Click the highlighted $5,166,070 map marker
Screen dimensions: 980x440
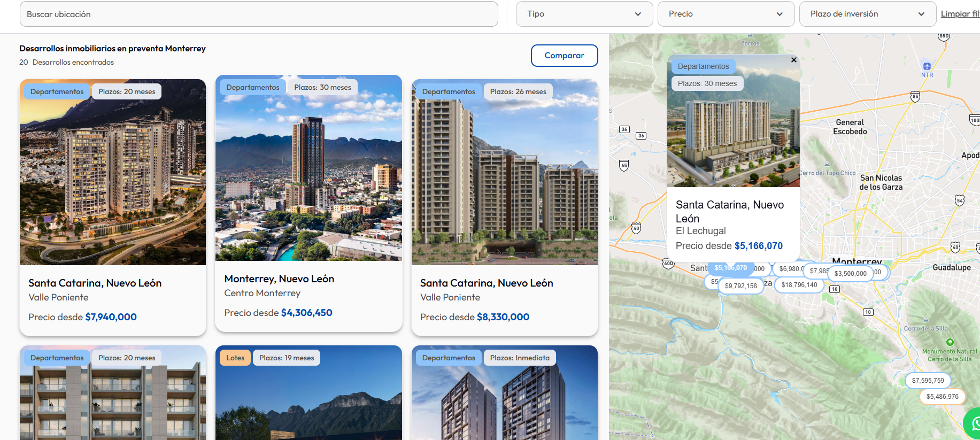730,268
